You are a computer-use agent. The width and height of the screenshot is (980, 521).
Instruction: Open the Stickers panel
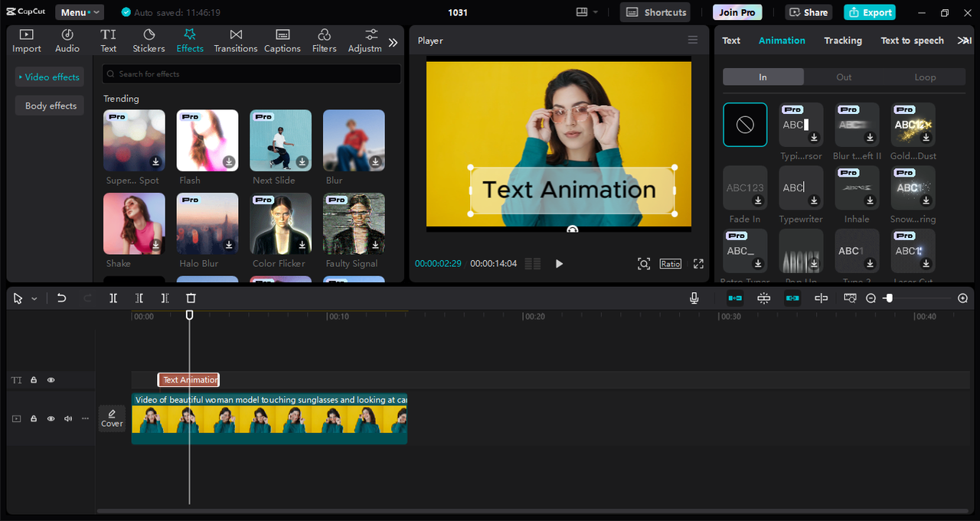(x=149, y=41)
